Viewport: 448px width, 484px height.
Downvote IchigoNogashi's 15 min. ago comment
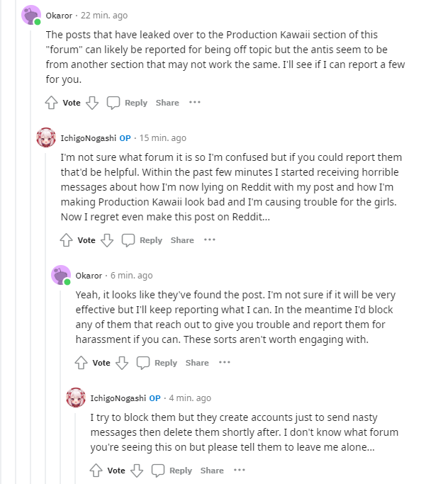click(107, 240)
